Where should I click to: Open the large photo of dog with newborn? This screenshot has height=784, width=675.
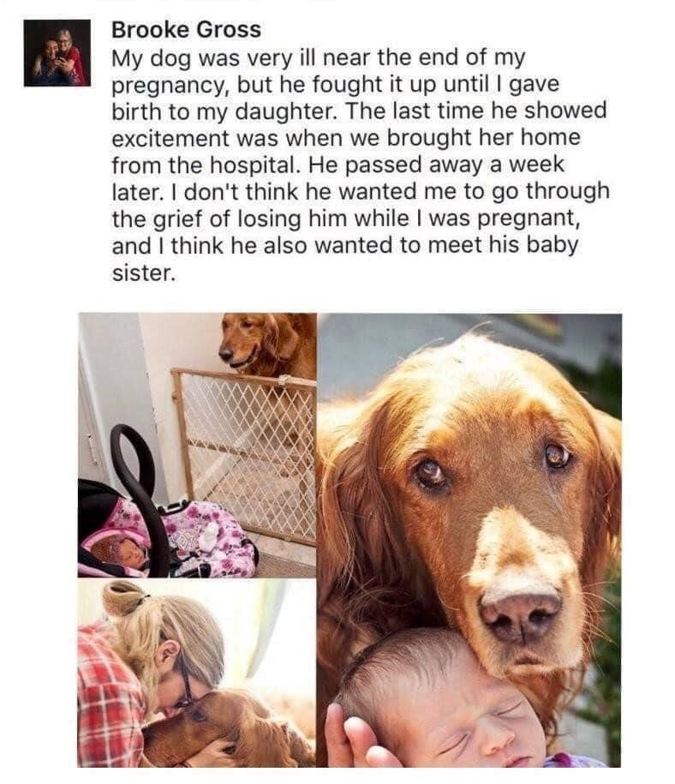[x=470, y=540]
